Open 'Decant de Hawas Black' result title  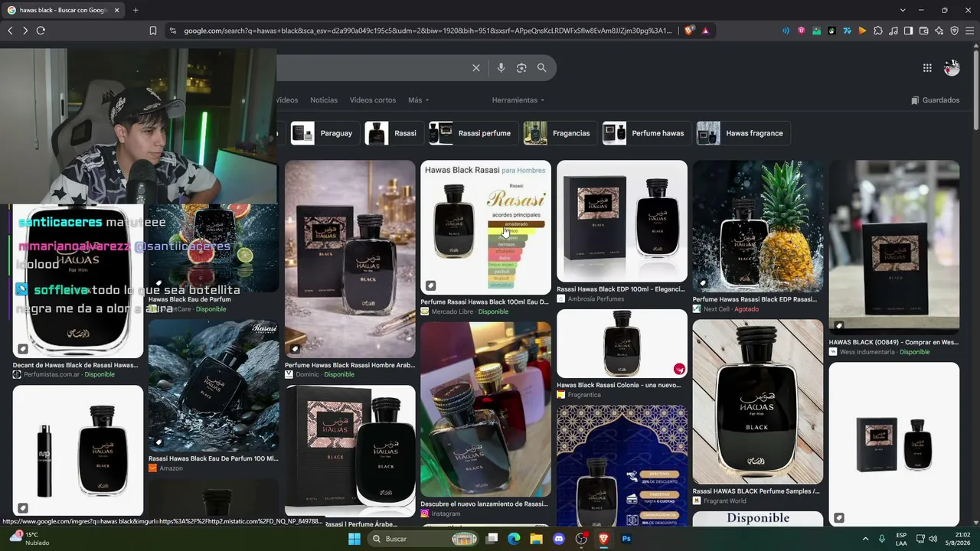(x=76, y=365)
